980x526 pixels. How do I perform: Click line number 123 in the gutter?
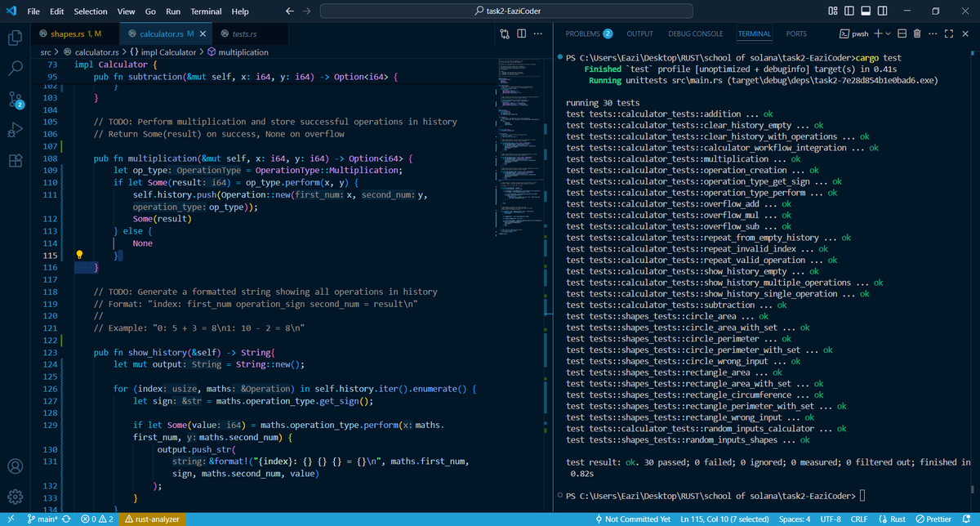[50, 352]
